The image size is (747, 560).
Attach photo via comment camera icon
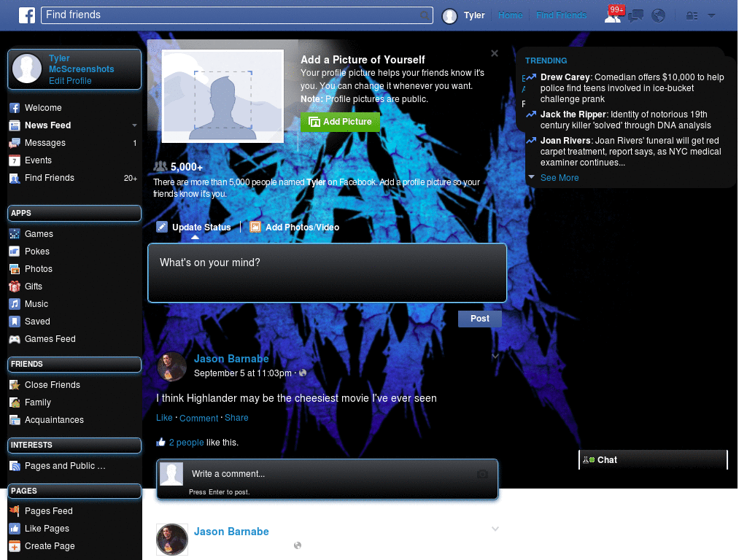click(x=482, y=474)
